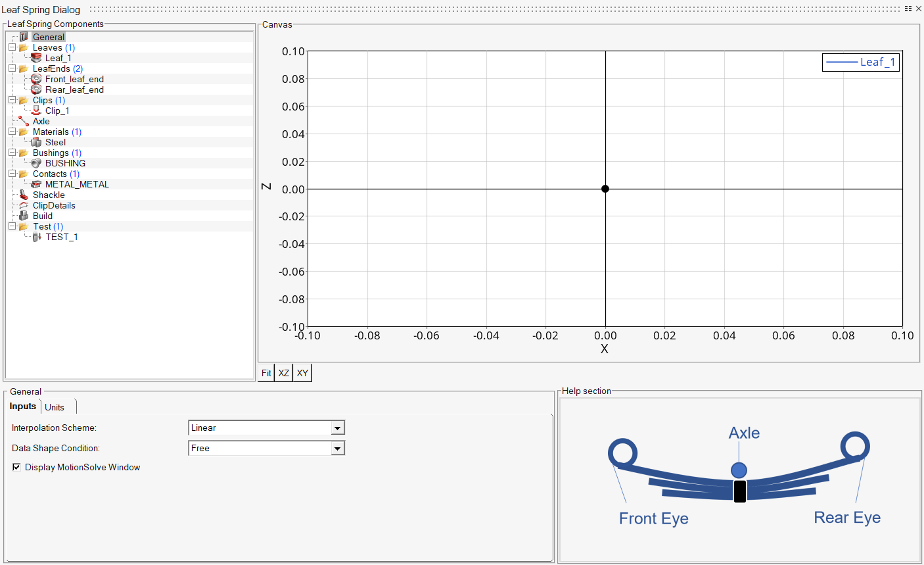The width and height of the screenshot is (924, 565).
Task: Select the Shackle component icon
Action: point(24,195)
